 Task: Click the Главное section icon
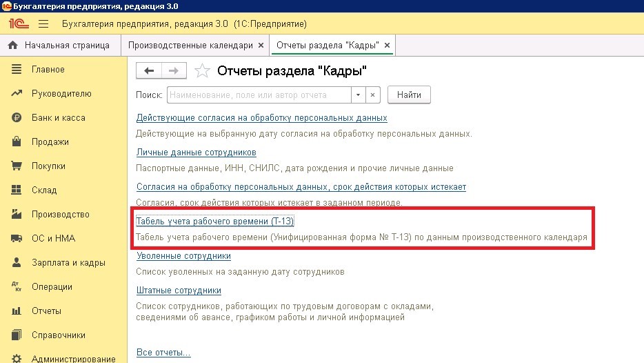pyautogui.click(x=17, y=69)
